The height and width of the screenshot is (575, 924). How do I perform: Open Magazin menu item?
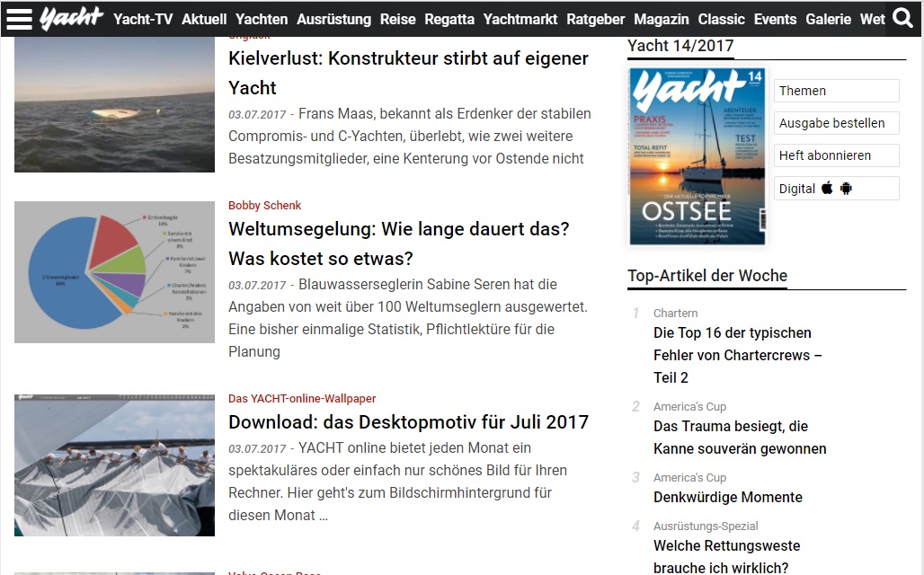[662, 20]
